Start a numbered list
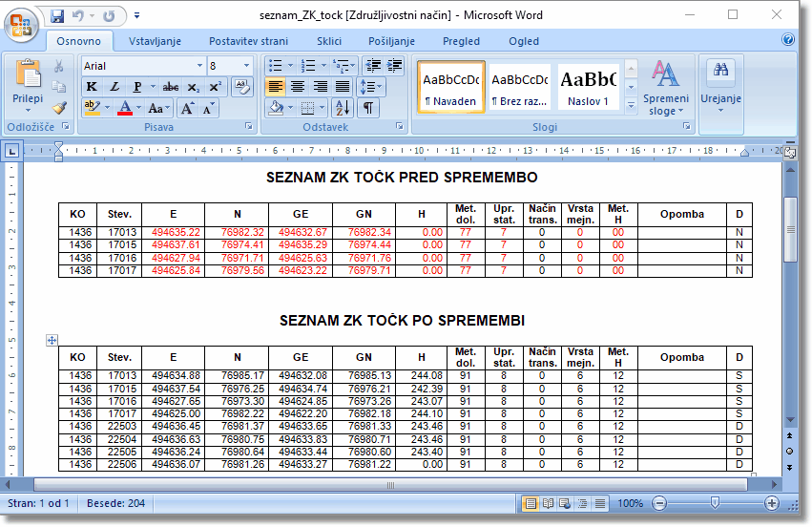This screenshot has height=527, width=812. coord(308,66)
